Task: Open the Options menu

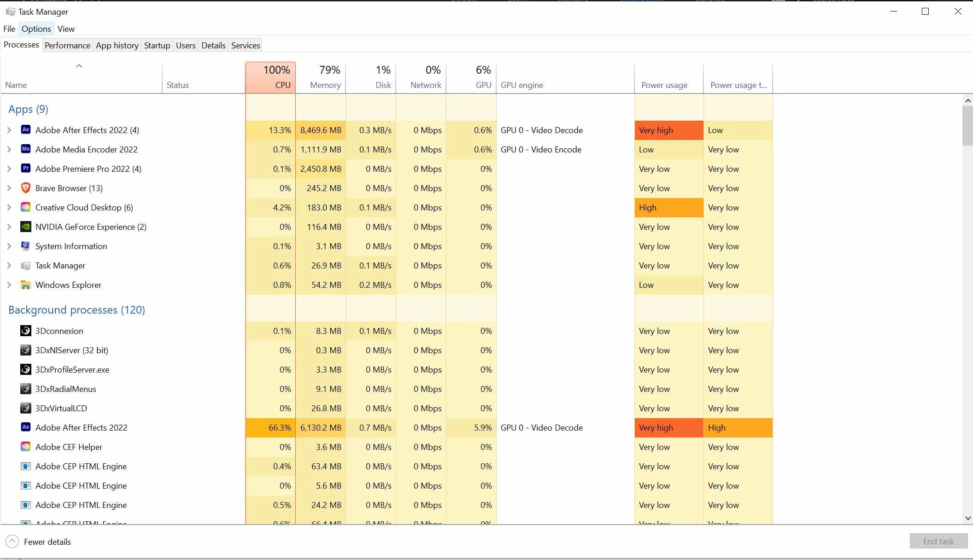Action: [x=36, y=29]
